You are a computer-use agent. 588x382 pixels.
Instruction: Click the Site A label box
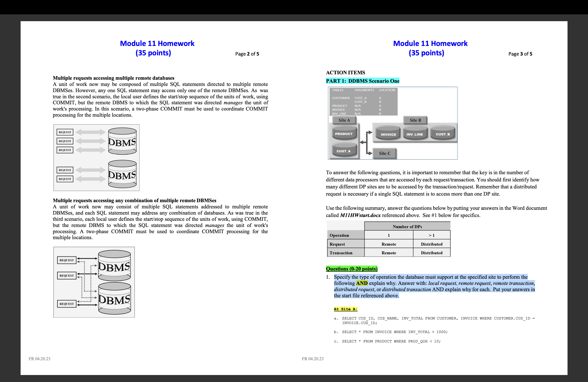click(344, 120)
